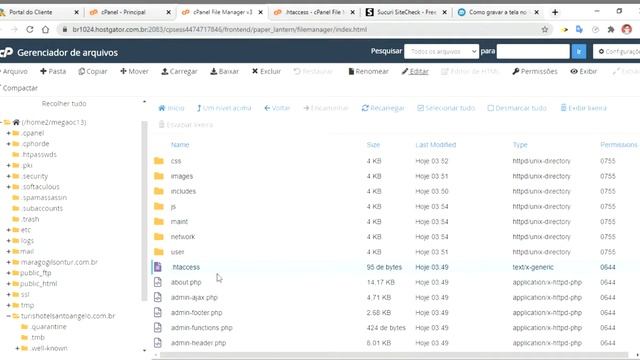Expand the logs tree folder
Image resolution: width=640 pixels, height=360 pixels.
[8, 240]
